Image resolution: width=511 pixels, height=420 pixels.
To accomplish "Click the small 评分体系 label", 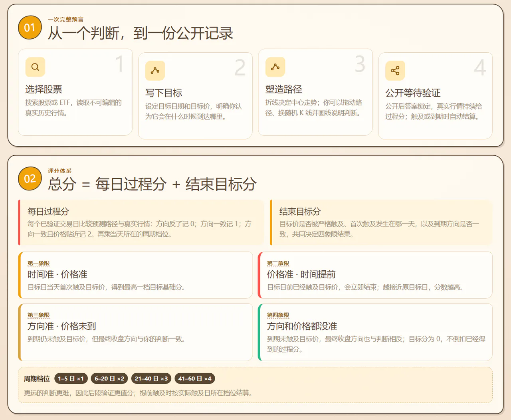I will point(60,171).
